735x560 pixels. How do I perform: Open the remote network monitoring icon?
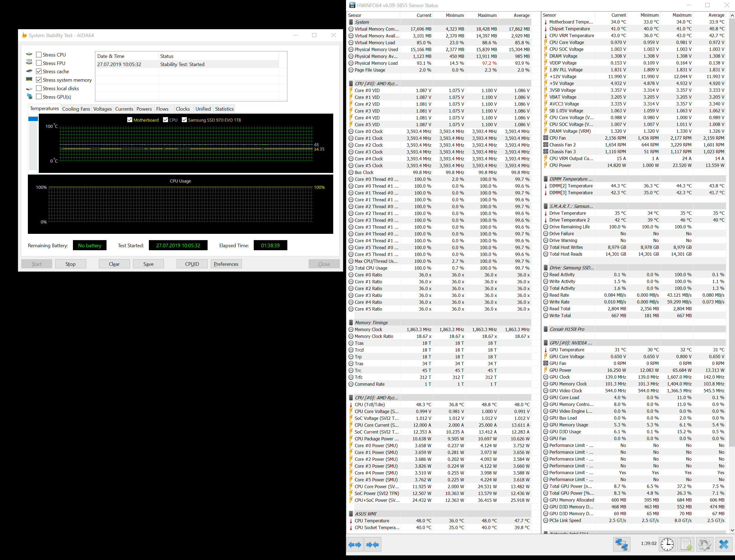(621, 544)
